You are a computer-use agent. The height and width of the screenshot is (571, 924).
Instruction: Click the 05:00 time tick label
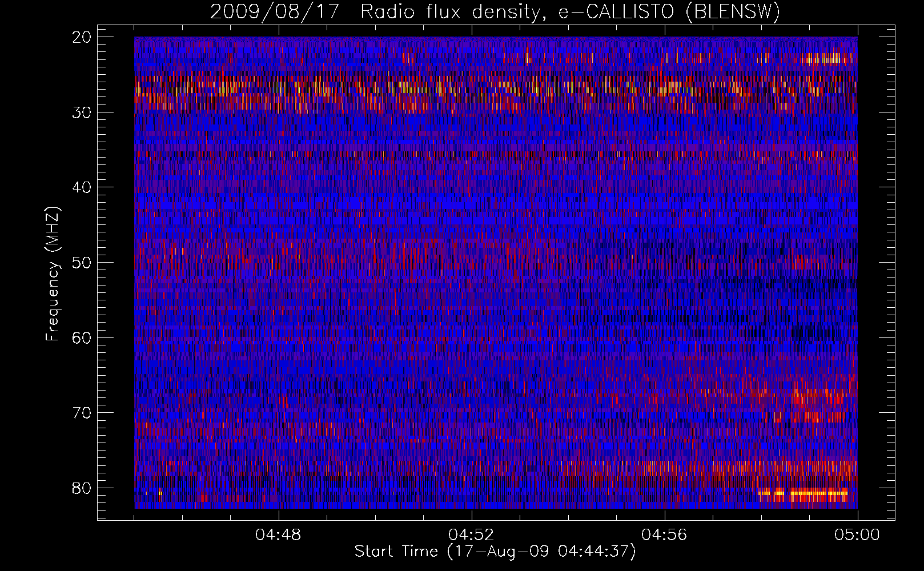click(857, 535)
